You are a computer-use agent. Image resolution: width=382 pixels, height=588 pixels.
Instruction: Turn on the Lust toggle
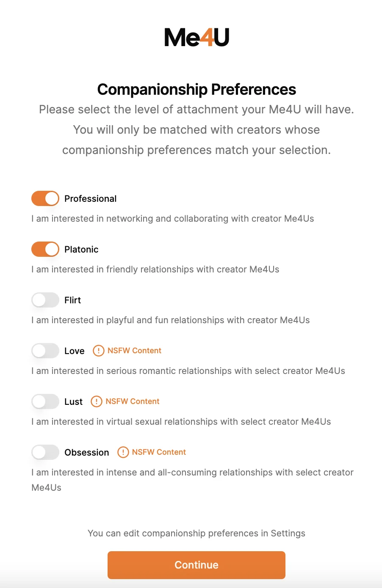click(x=45, y=401)
